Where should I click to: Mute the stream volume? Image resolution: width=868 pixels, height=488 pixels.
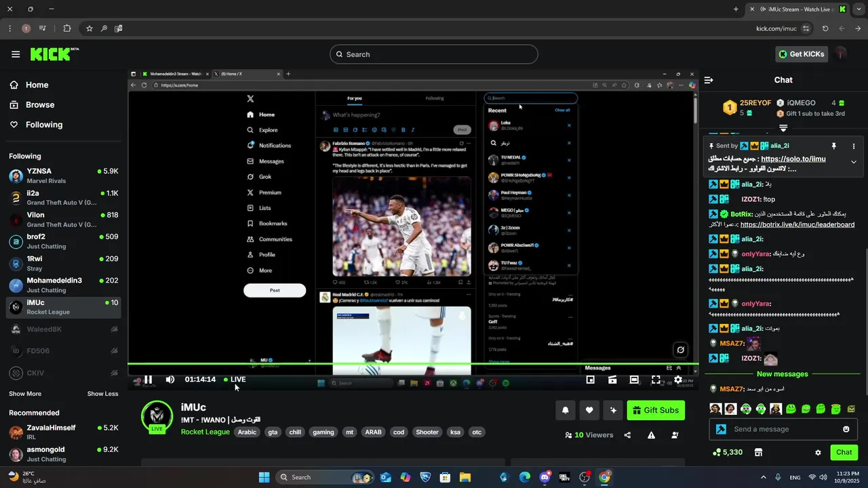[x=170, y=380]
